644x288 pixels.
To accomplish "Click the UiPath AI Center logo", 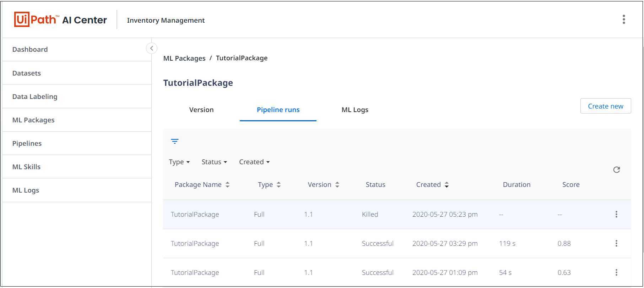I will coord(60,20).
